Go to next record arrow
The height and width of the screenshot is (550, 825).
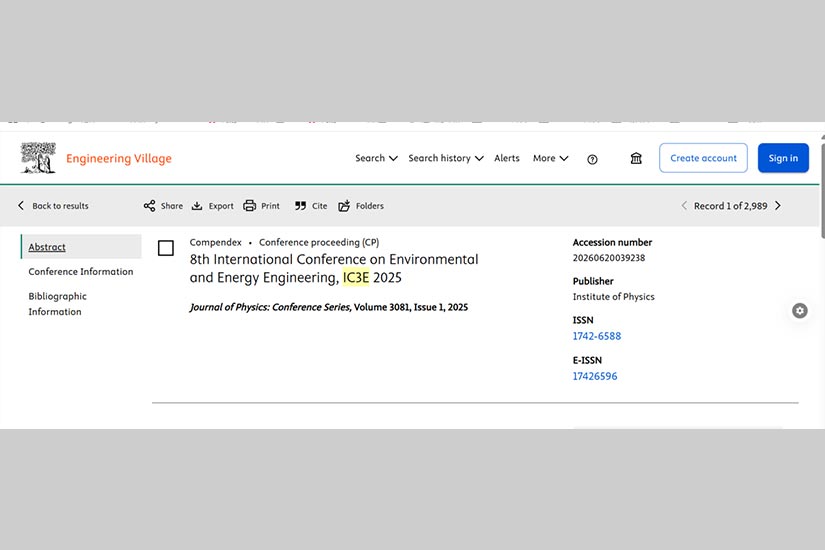(778, 206)
